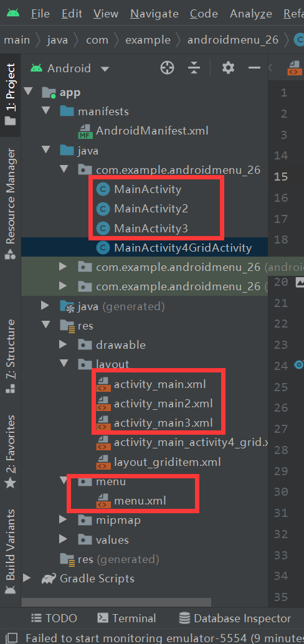This screenshot has height=644, width=304.
Task: Click the 'Failed to start monitoring emulator-5554' message
Action: point(164,638)
